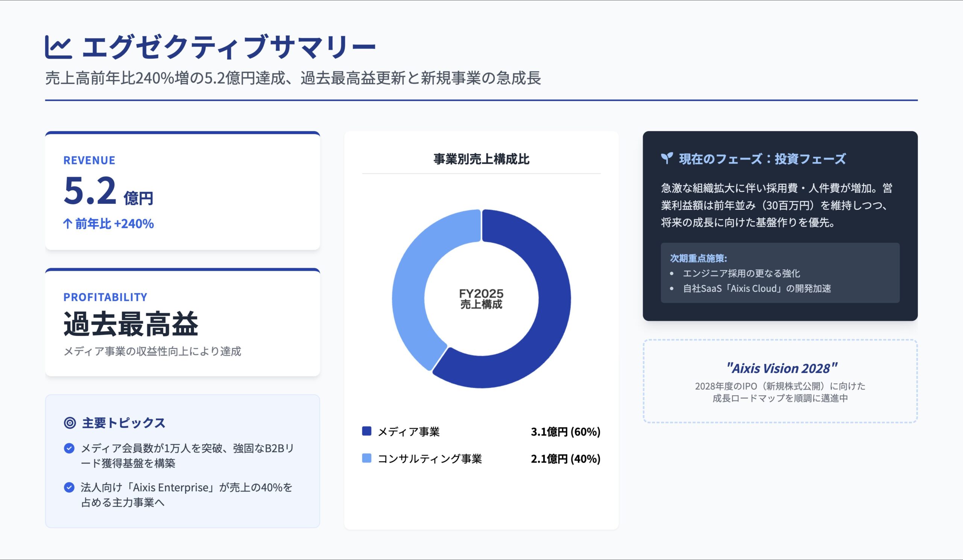
Task: Expand the Aixis Vision 2028 dashed box
Action: point(787,382)
